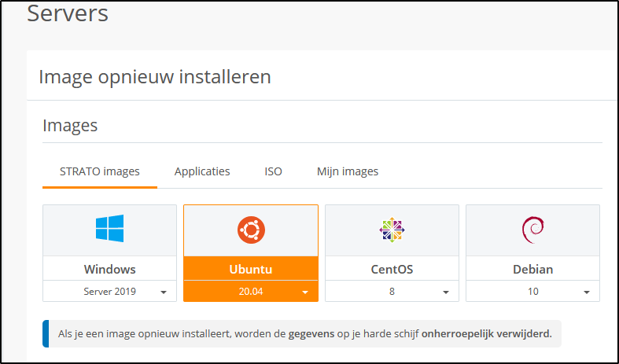The image size is (619, 364).
Task: Select the ISO tab
Action: (273, 171)
